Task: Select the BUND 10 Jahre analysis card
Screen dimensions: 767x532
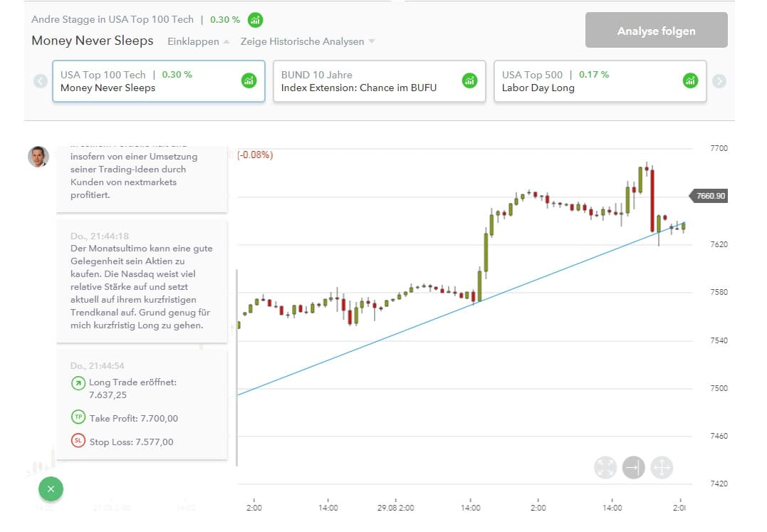Action: pyautogui.click(x=379, y=81)
